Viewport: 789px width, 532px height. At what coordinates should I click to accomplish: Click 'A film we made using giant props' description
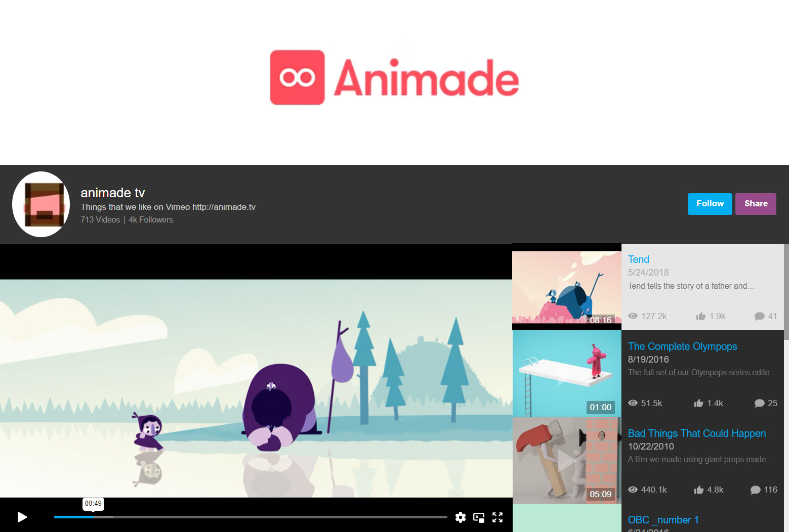[700, 460]
